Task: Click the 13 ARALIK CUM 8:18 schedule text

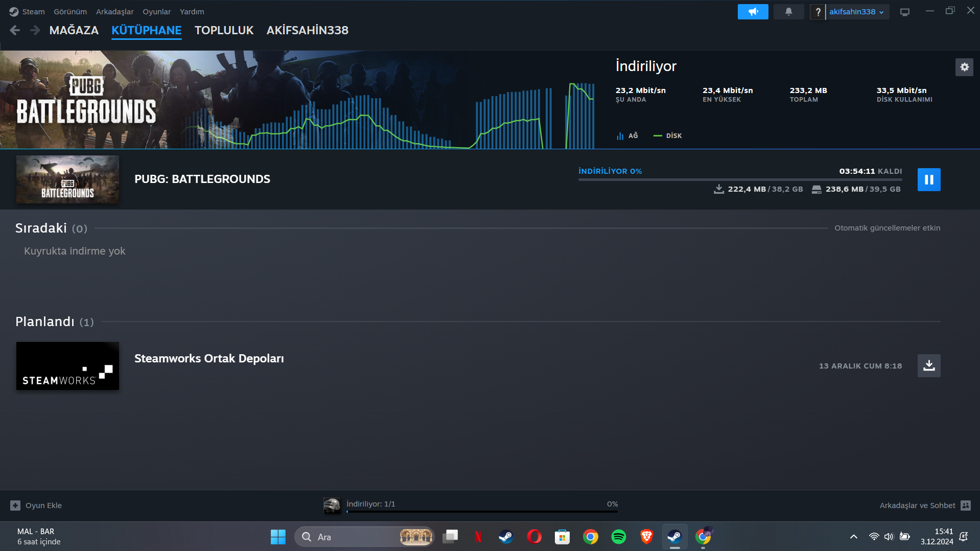Action: pos(860,366)
